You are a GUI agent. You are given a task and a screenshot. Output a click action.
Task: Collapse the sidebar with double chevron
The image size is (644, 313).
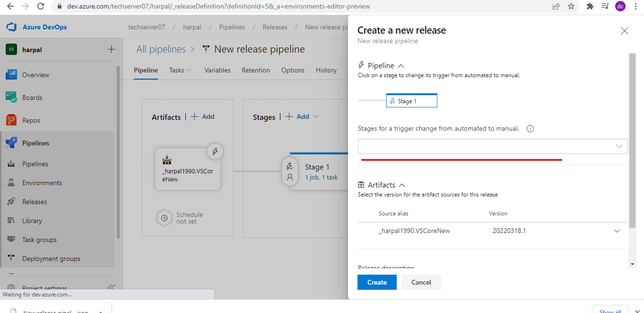111,287
